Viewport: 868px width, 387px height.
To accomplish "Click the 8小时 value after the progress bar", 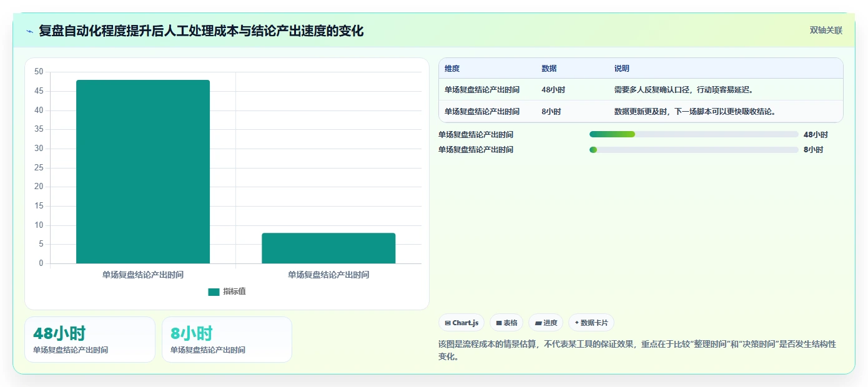I will pyautogui.click(x=813, y=150).
